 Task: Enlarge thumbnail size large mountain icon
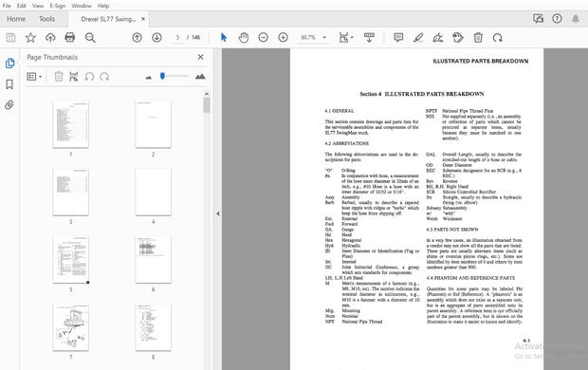(200, 77)
